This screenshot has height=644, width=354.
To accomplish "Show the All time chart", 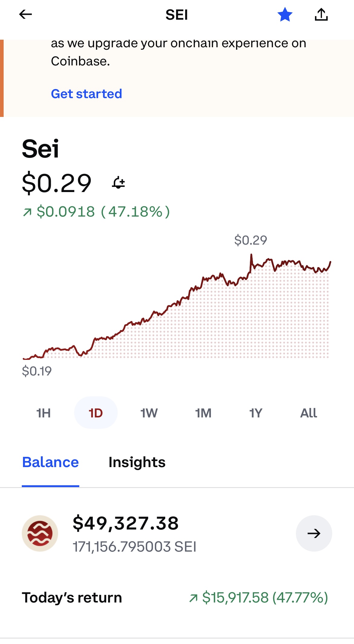I will tap(308, 413).
